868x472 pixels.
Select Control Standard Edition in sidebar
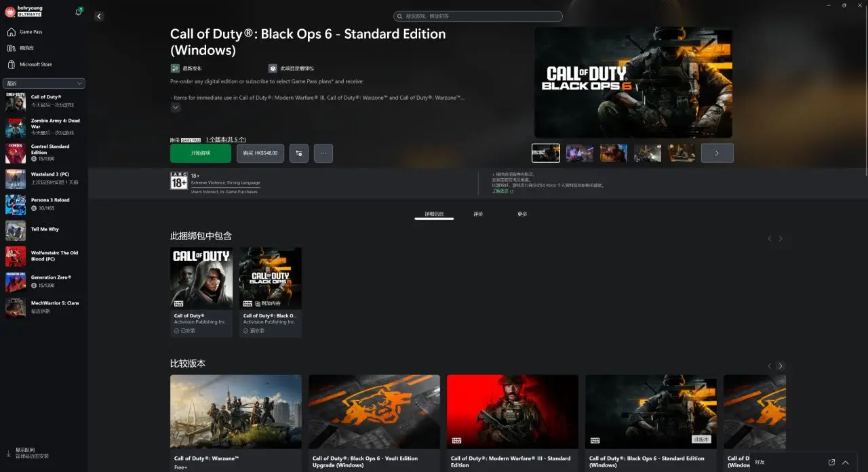click(43, 153)
